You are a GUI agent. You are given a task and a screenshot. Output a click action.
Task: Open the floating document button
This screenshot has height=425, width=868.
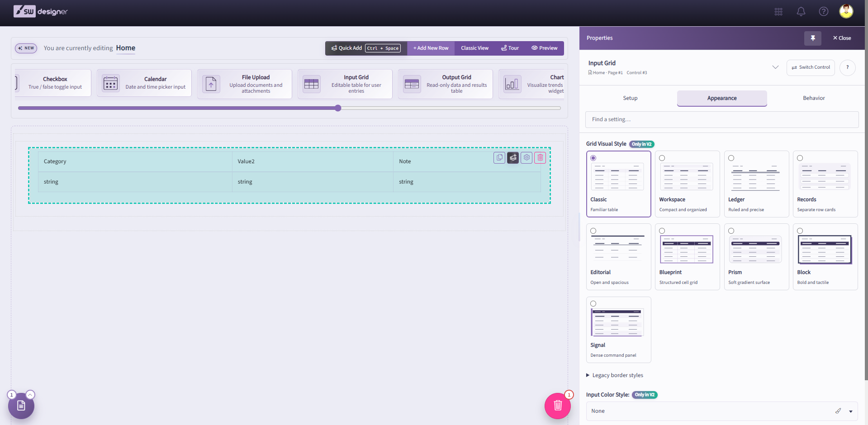click(x=21, y=406)
